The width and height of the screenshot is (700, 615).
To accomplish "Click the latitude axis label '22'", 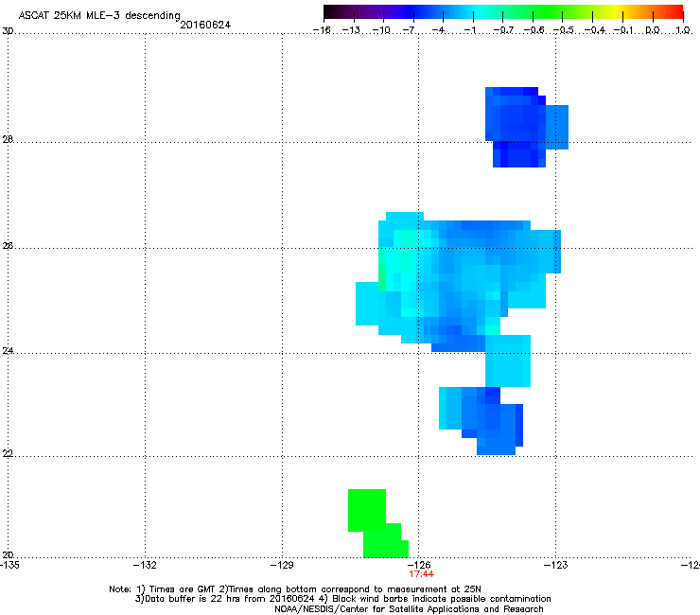I will pyautogui.click(x=8, y=453).
